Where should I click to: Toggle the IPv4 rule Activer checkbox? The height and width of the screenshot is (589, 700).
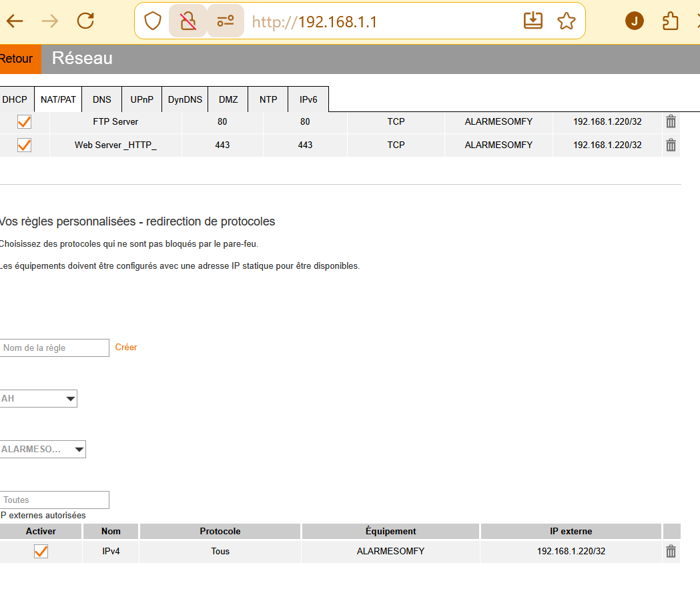pyautogui.click(x=41, y=552)
